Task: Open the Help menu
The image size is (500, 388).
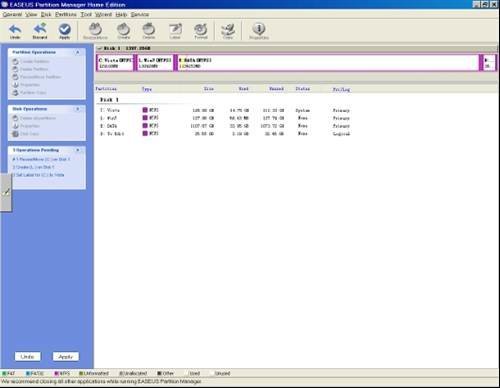Action: [121, 15]
